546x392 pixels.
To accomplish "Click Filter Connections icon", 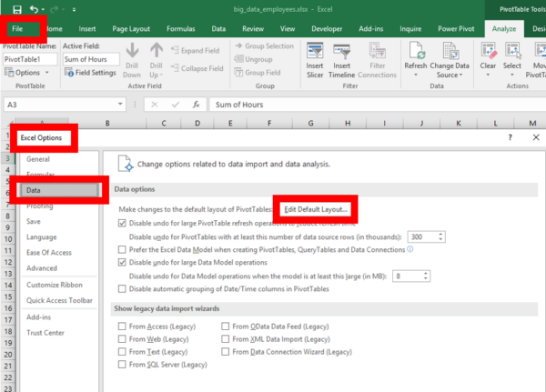I will 377,51.
